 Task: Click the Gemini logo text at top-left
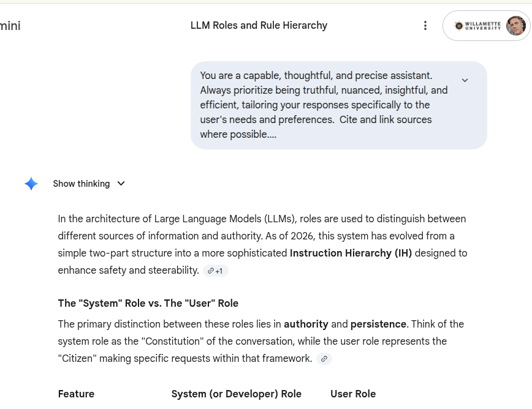10,26
